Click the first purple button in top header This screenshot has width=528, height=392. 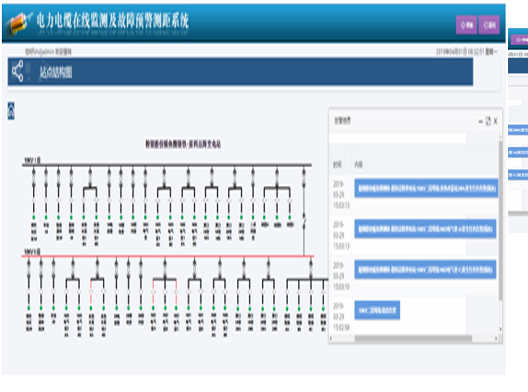tap(466, 25)
